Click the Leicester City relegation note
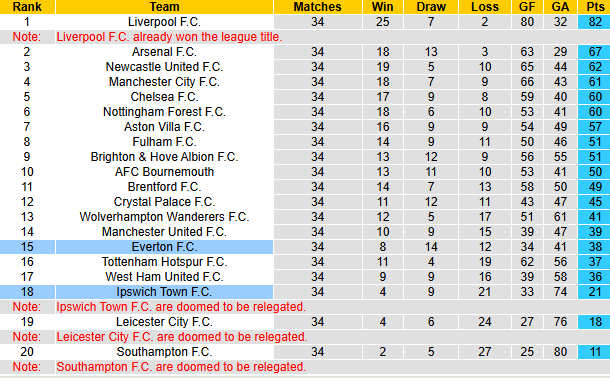The height and width of the screenshot is (378, 610). (x=182, y=337)
